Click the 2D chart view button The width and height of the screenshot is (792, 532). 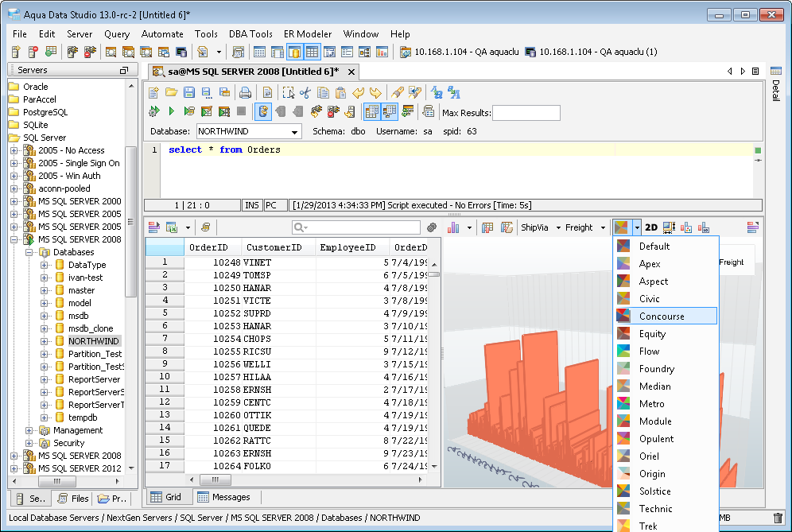click(x=651, y=227)
